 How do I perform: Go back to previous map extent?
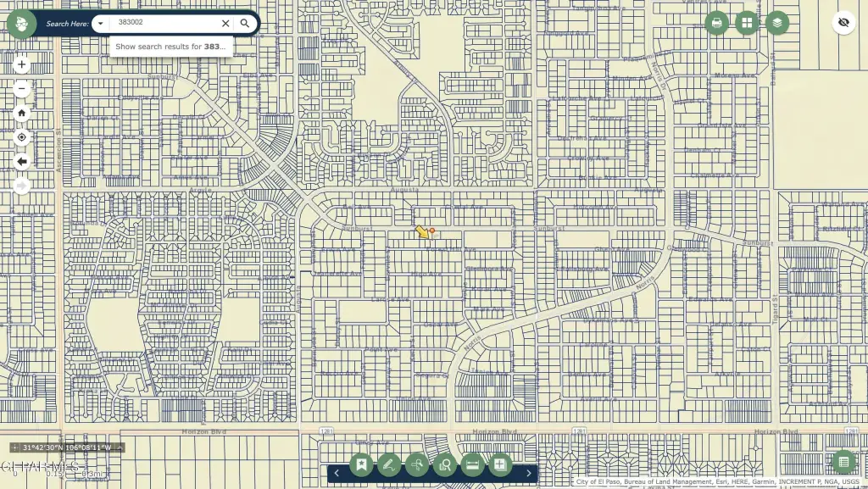(22, 161)
